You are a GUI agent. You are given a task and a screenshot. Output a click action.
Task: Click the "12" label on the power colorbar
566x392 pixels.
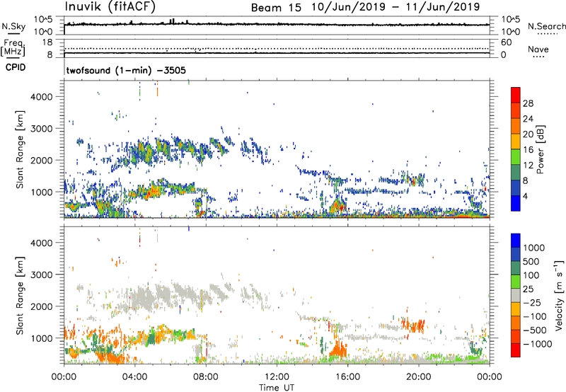(x=528, y=166)
